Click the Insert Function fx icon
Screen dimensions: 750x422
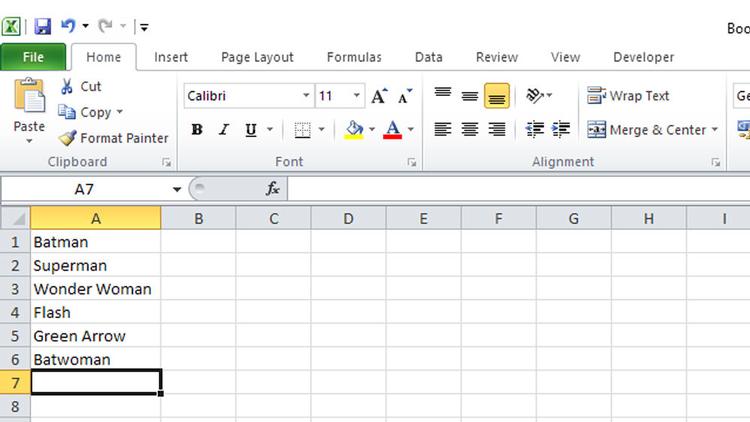(x=272, y=189)
